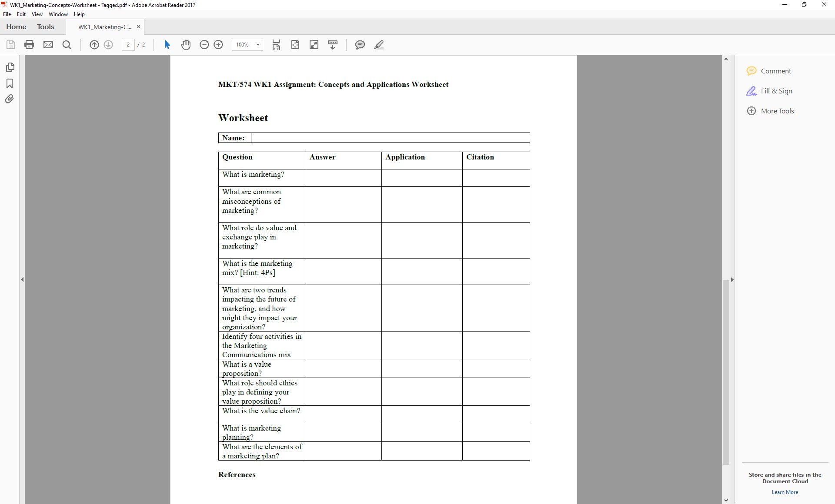The image size is (835, 504).
Task: Open the Comment speech bubble tool
Action: pos(360,45)
